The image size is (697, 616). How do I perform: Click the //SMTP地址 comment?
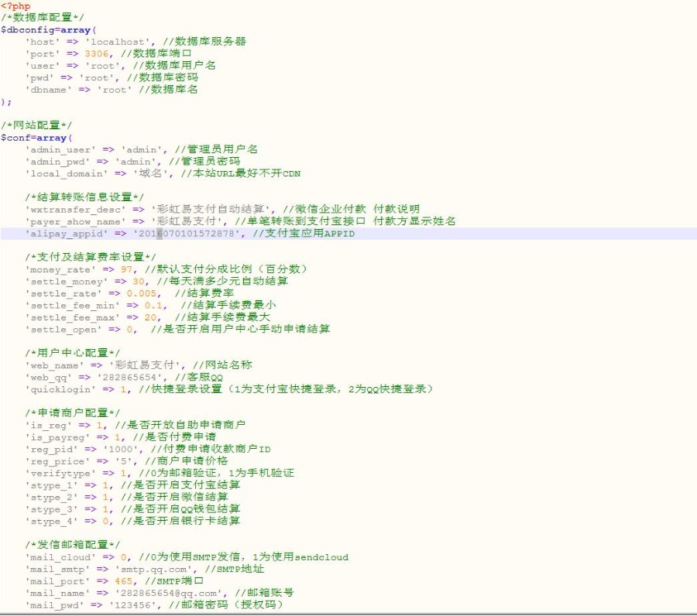point(234,569)
